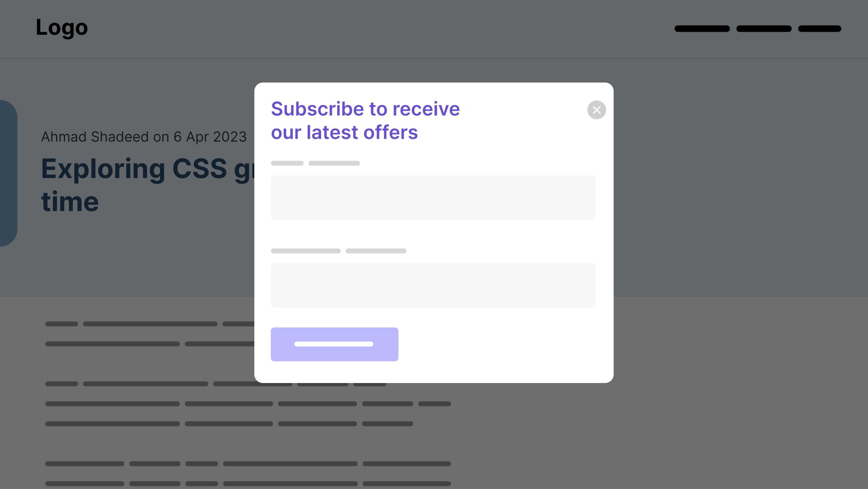Click the author line 'Ahmad Shadeed on 6 Apr 2023'
The width and height of the screenshot is (868, 489).
pos(144,137)
